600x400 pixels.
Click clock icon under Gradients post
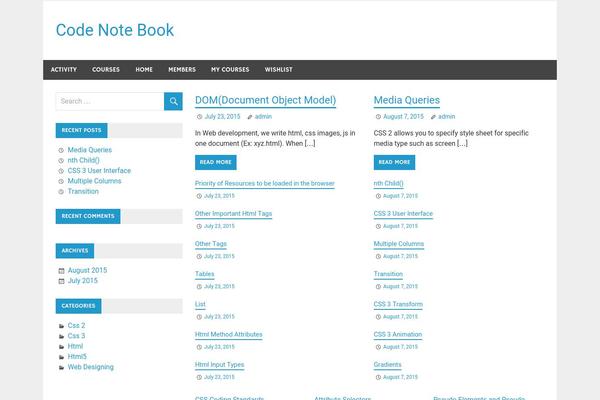[378, 377]
